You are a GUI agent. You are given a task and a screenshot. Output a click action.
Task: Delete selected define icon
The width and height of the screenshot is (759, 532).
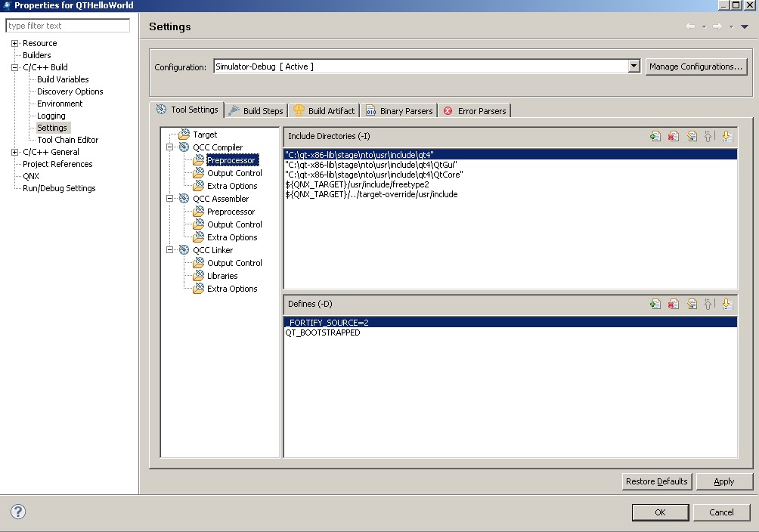tap(674, 304)
